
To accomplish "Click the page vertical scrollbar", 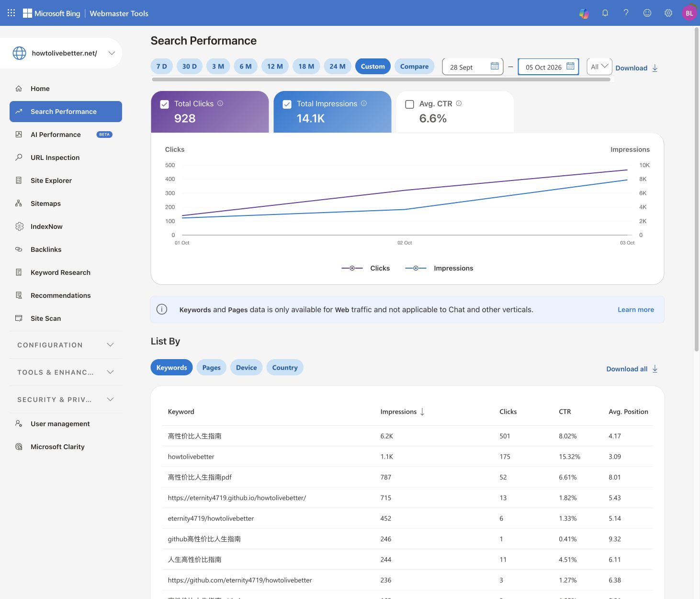I will tap(697, 190).
